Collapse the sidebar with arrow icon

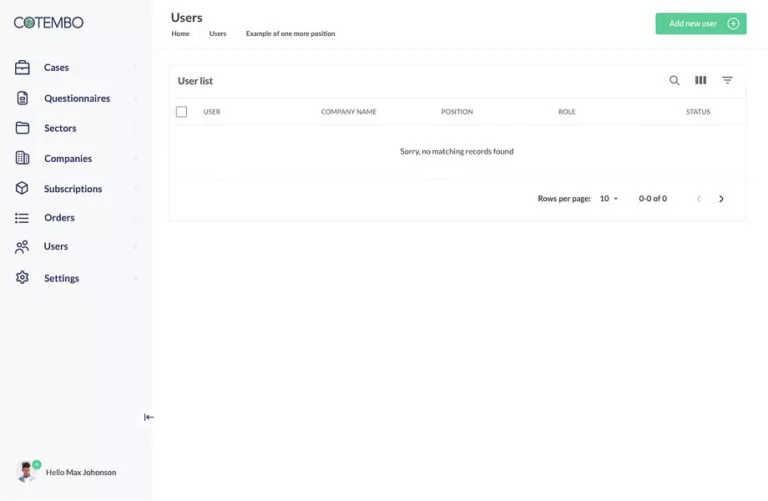click(148, 417)
